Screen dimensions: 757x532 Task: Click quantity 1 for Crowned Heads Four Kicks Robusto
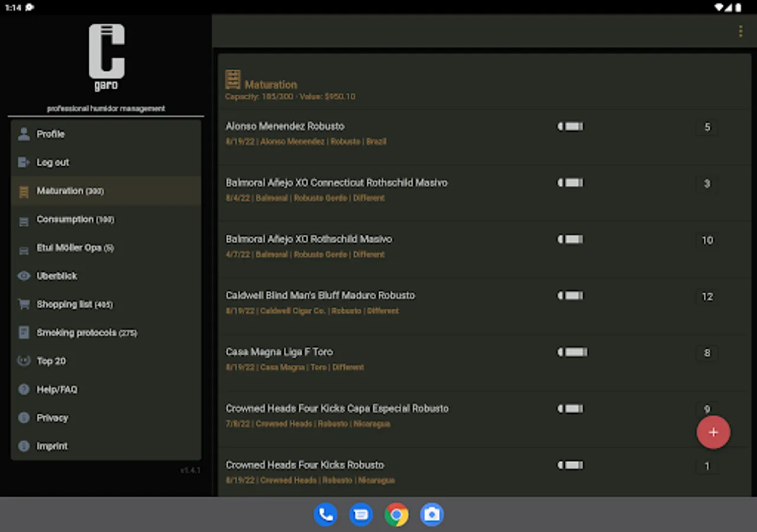[x=707, y=466]
